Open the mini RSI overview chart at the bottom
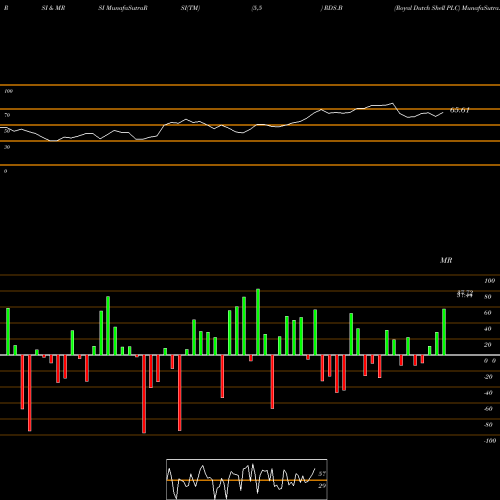500x500 pixels. [247, 479]
